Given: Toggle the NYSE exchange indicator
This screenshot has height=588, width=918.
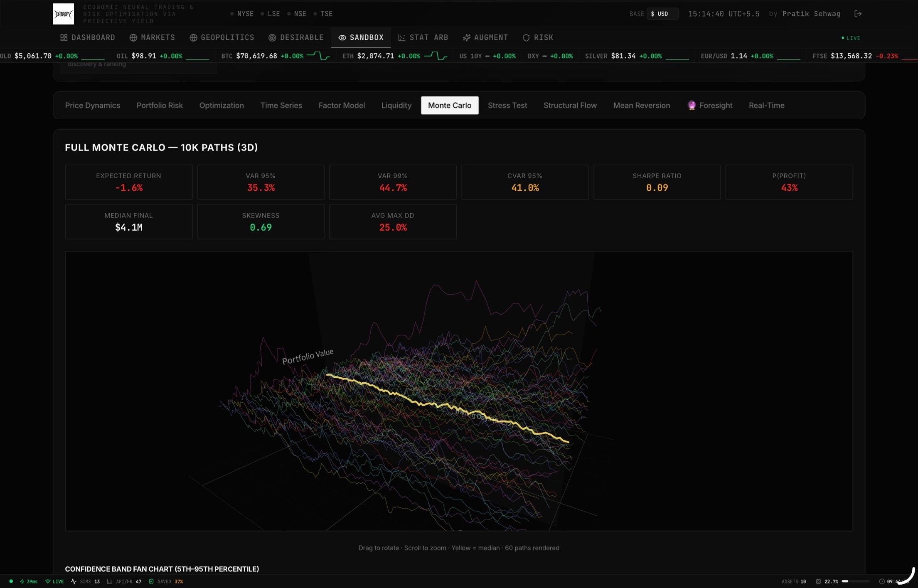Looking at the screenshot, I should coord(241,14).
